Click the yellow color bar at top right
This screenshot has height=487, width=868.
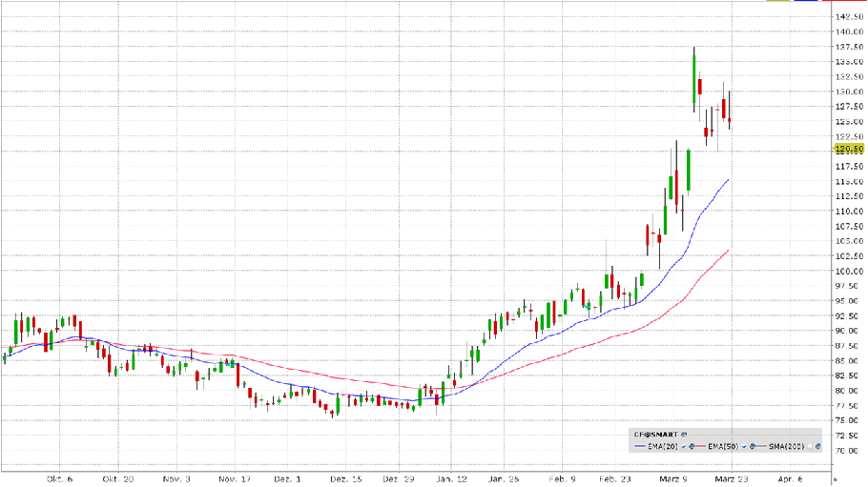(x=779, y=2)
